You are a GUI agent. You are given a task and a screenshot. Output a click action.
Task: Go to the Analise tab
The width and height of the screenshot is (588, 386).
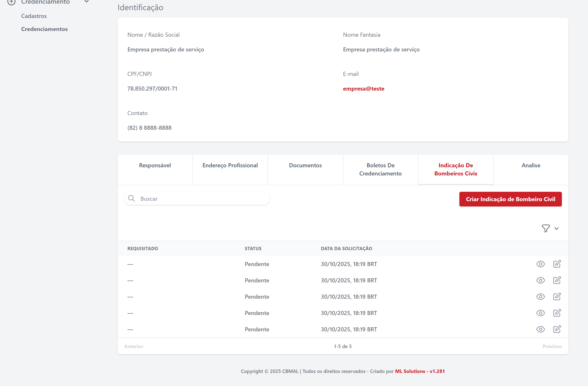tap(531, 165)
